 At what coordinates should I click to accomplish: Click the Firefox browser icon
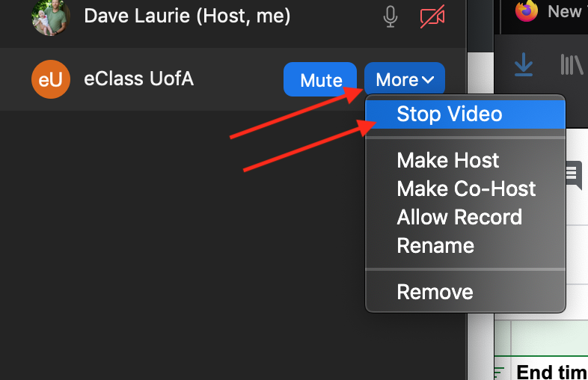(x=526, y=10)
